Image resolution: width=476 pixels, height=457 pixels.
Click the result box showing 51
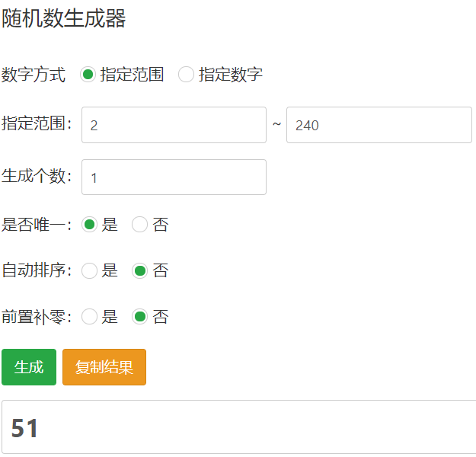click(x=239, y=427)
